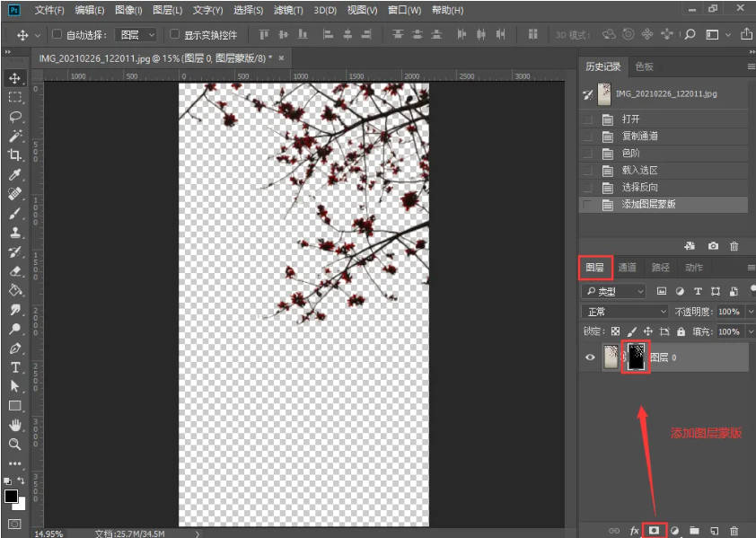Screen dimensions: 756x538
Task: Choose the Type tool
Action: 15,367
